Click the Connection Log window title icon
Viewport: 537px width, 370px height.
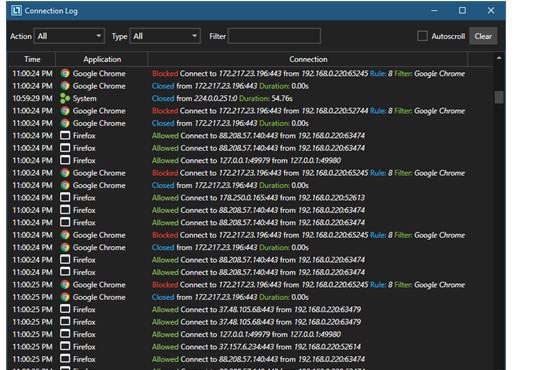pyautogui.click(x=16, y=11)
